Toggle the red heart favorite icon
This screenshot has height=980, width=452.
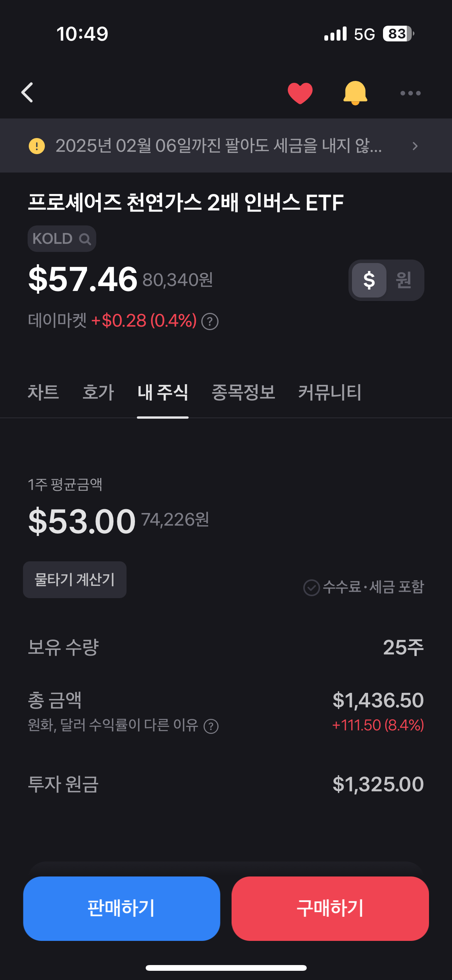click(300, 93)
